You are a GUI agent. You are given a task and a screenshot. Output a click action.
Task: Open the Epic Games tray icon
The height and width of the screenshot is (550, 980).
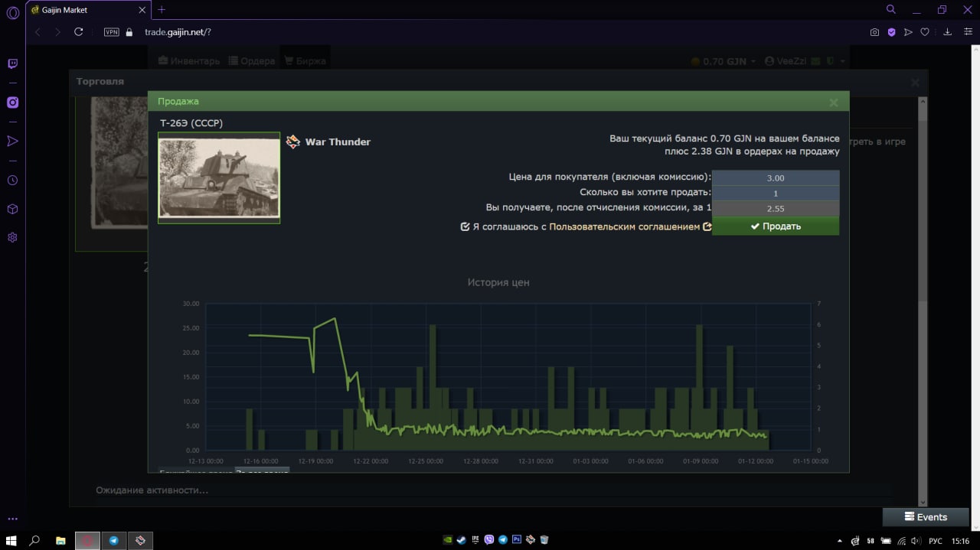pos(475,540)
